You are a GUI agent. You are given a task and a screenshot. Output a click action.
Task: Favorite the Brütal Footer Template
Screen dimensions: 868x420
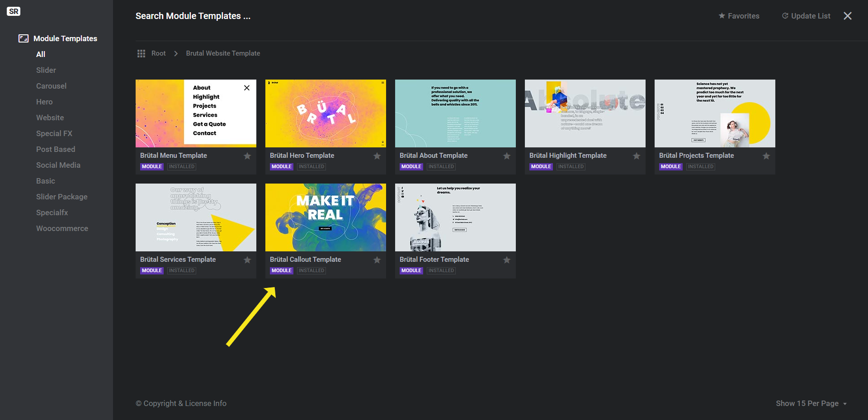[507, 260]
